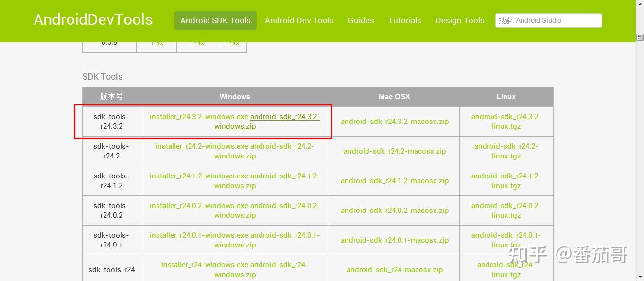Download android-sdk_r24.0.1-macosx.zip
644x281 pixels.
point(394,240)
